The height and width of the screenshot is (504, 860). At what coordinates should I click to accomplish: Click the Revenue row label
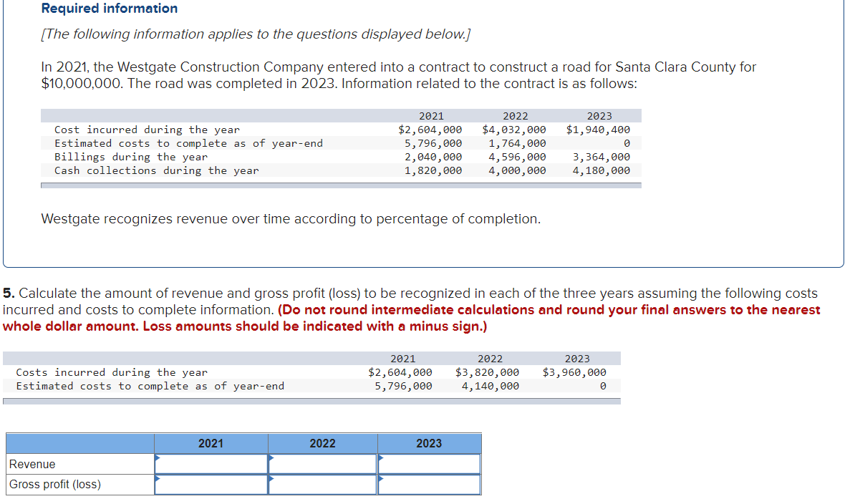tap(32, 465)
